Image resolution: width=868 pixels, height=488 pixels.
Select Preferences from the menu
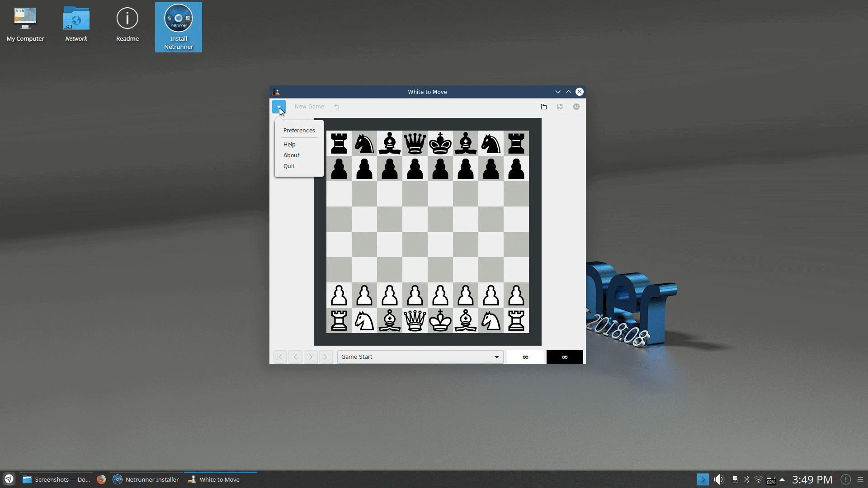(299, 130)
